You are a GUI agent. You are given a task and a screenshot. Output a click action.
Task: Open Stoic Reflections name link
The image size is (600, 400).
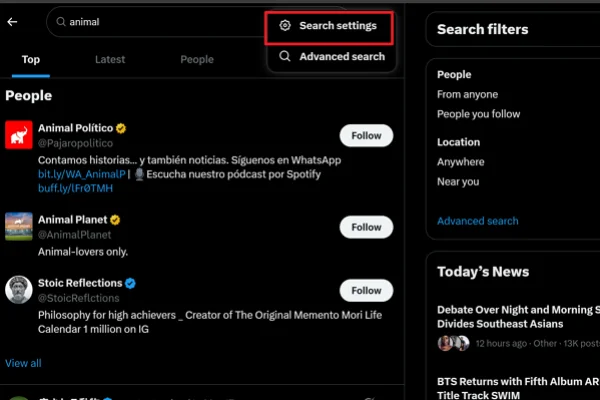click(x=80, y=283)
